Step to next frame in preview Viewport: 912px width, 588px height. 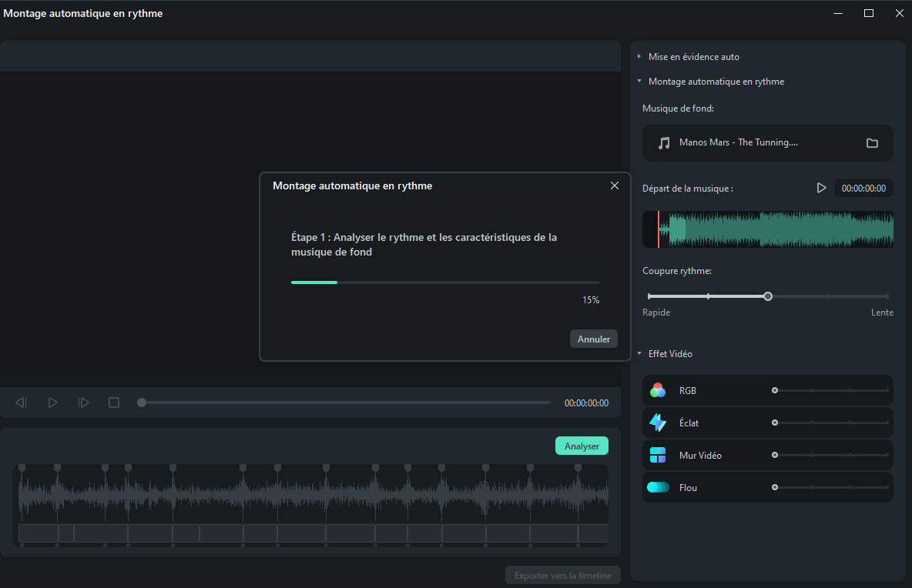click(83, 403)
